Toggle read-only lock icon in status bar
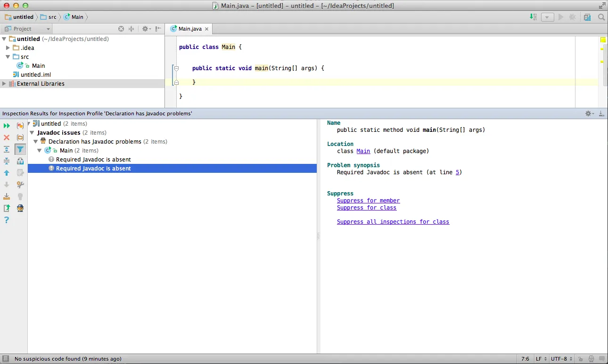The image size is (608, 364). point(581,359)
